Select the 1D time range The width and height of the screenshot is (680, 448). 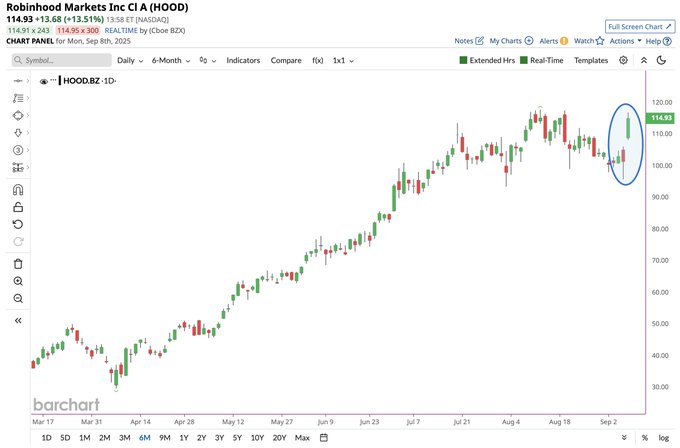(x=46, y=438)
